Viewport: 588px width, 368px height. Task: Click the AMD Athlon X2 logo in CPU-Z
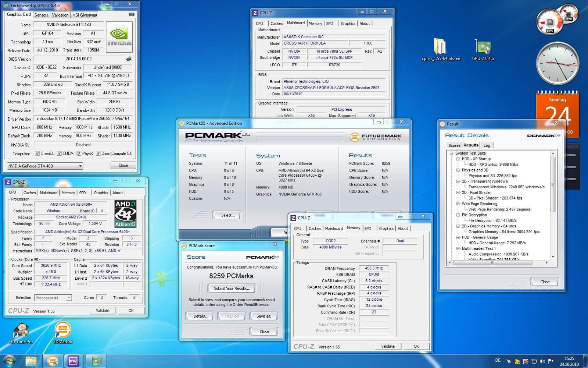coord(125,214)
